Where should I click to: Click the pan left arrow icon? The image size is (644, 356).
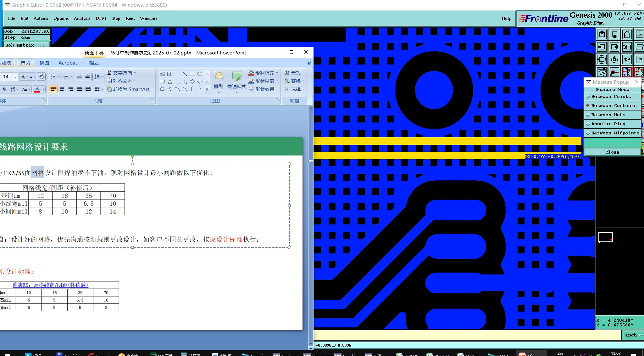pyautogui.click(x=602, y=47)
